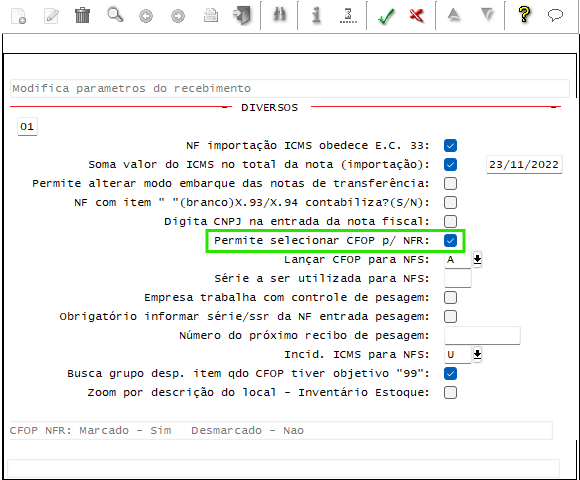
Task: Toggle Busca grupo desp. item checkbox
Action: 450,373
